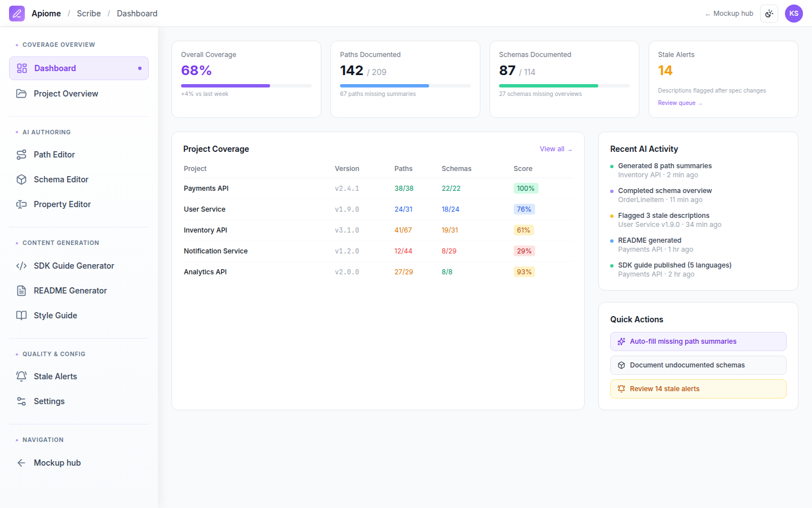
Task: Click the bell icon on Review 14 stale alerts
Action: coord(621,389)
